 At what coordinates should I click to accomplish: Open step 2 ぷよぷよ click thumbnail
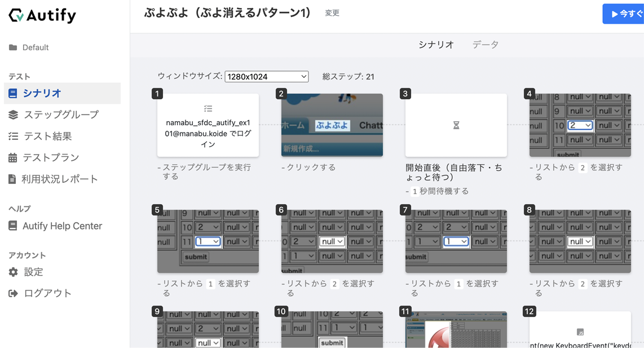pos(332,125)
